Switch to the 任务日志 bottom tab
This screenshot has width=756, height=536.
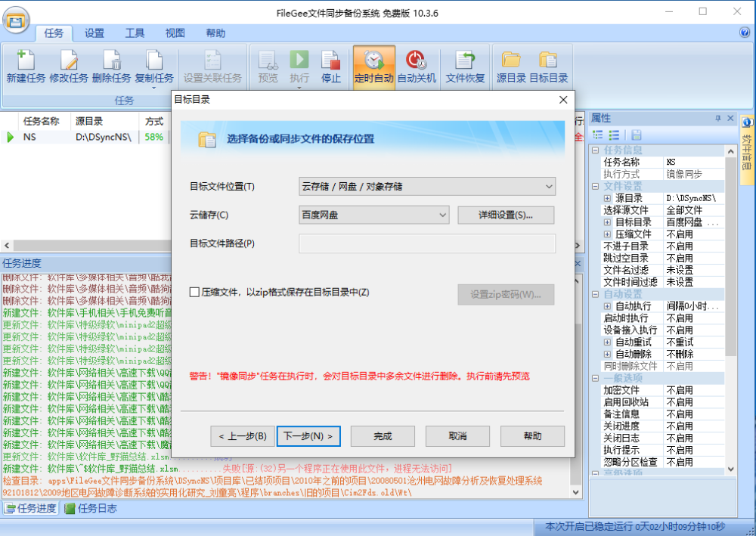tap(91, 508)
